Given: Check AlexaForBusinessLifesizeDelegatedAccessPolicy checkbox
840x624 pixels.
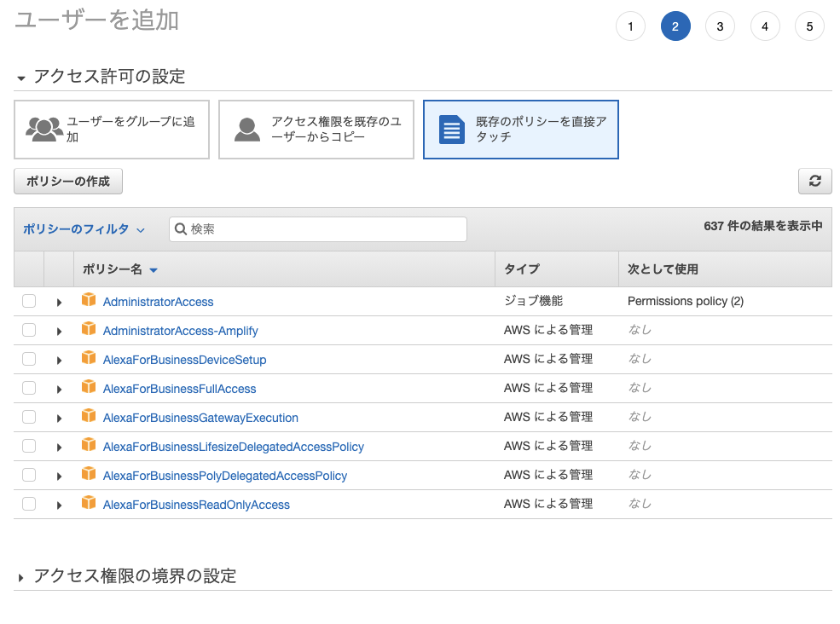Looking at the screenshot, I should click(x=29, y=446).
